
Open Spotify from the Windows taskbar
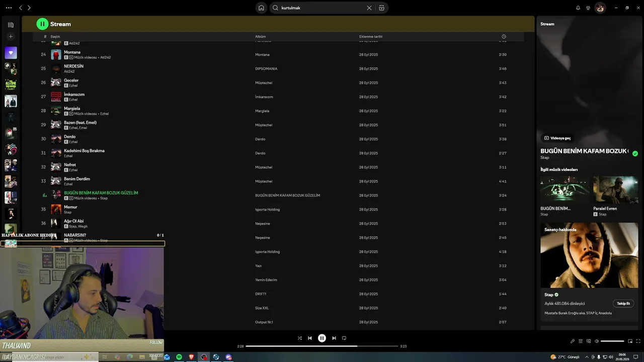coord(179,357)
